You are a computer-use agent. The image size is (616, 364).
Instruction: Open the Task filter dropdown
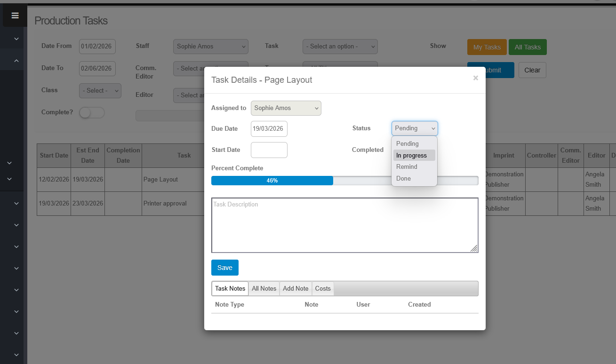click(340, 47)
